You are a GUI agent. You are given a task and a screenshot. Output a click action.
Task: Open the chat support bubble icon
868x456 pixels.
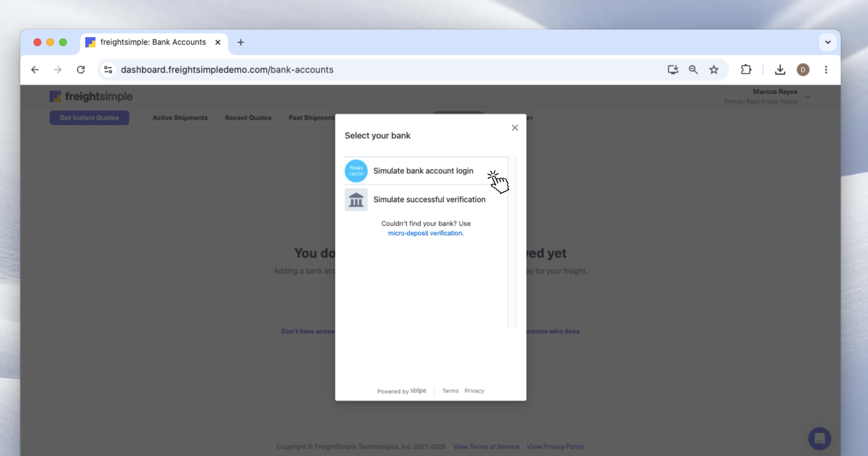pyautogui.click(x=819, y=438)
